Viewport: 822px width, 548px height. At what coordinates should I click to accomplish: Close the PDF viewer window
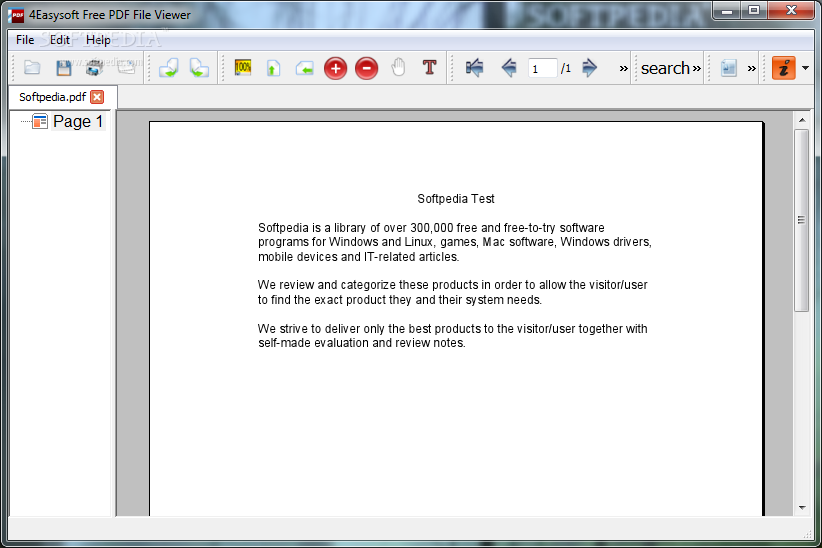click(792, 10)
